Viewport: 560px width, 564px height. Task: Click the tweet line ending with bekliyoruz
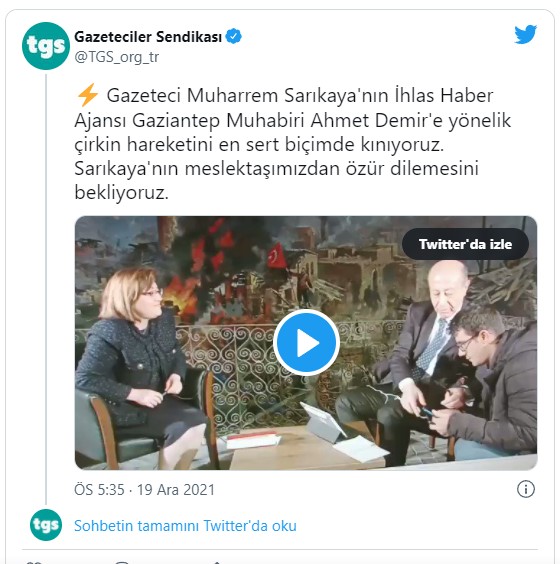121,192
